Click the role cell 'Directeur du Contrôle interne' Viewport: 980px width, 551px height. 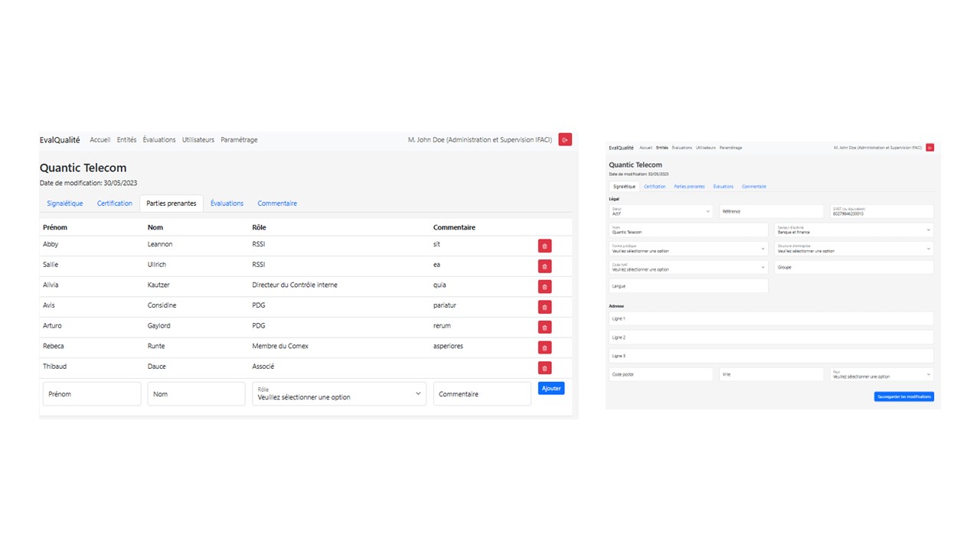point(295,285)
